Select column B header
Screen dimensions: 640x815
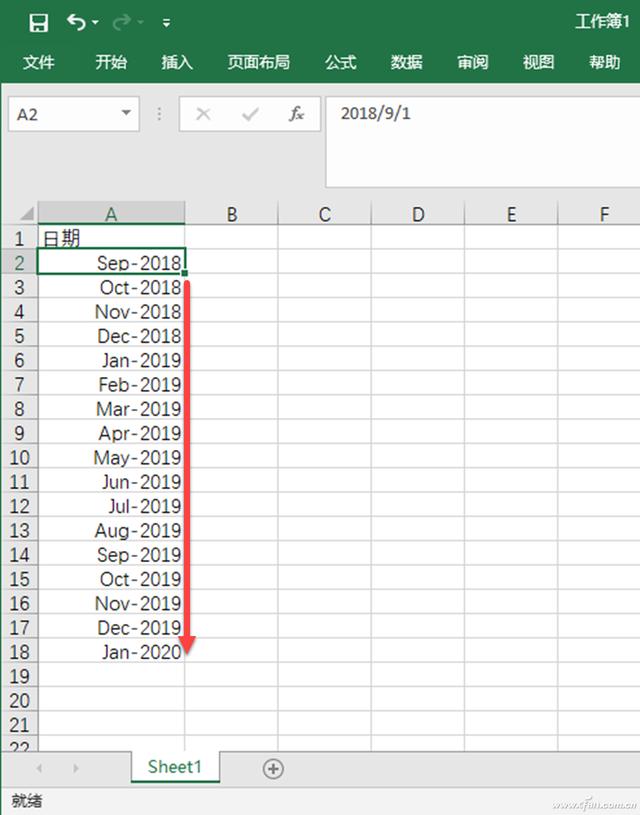point(232,214)
